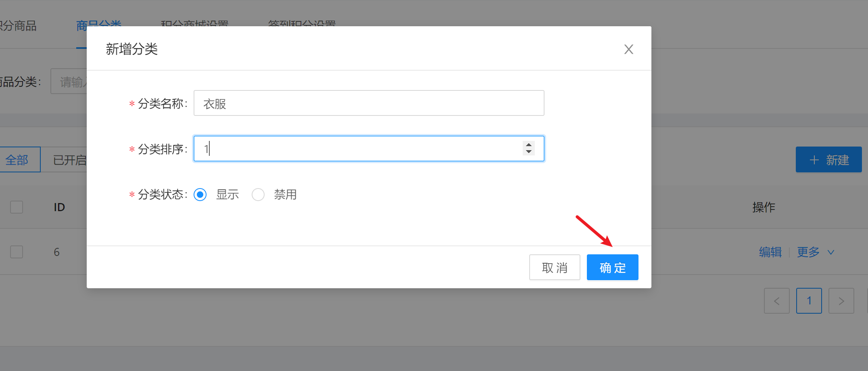Click the 确定 confirm button

(612, 267)
